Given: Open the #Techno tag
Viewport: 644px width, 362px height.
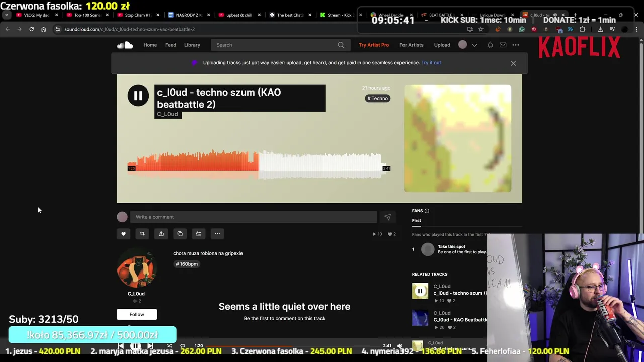Looking at the screenshot, I should point(378,98).
